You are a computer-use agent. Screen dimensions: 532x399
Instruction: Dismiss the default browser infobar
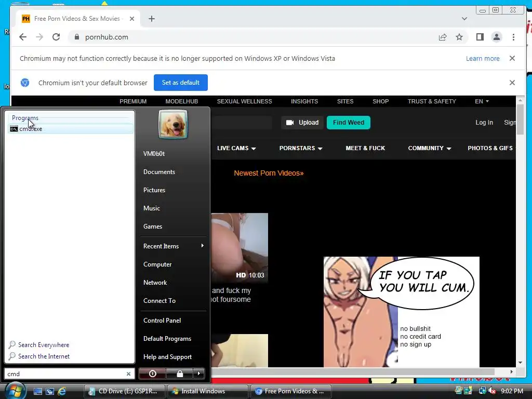[x=512, y=83]
